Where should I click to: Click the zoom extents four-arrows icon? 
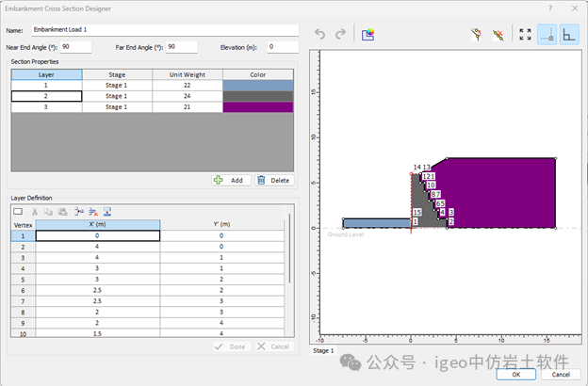pos(525,35)
